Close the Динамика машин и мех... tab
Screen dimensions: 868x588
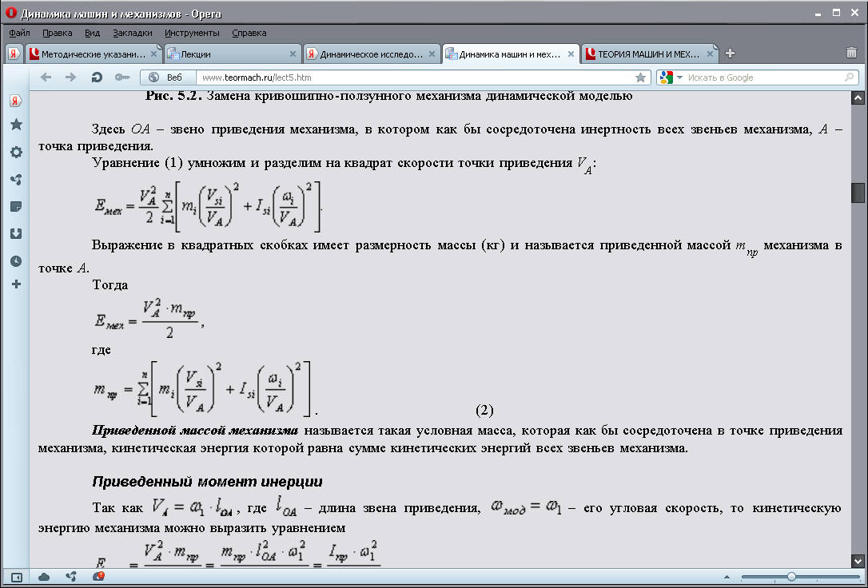pyautogui.click(x=571, y=54)
